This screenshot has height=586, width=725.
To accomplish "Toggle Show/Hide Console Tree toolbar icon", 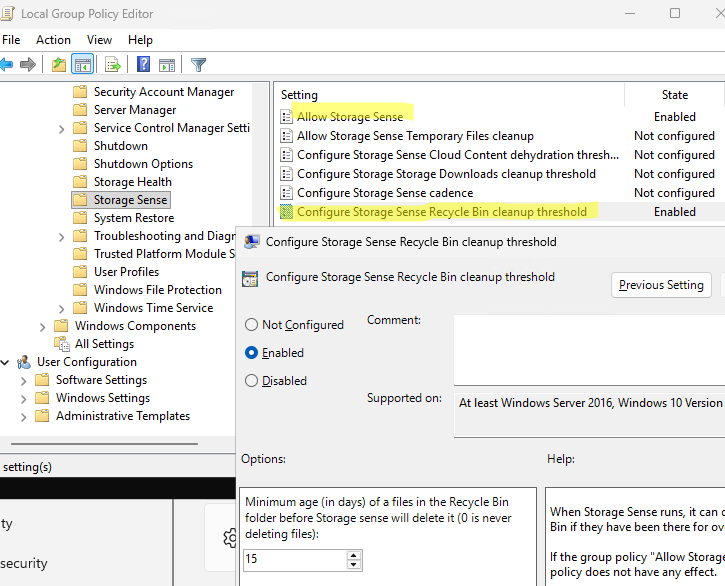I will pos(82,65).
